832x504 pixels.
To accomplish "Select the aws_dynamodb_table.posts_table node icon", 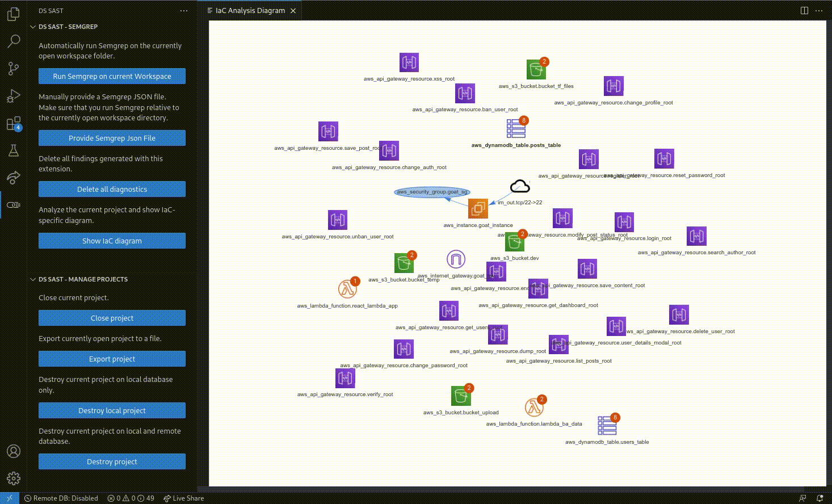I will tap(516, 129).
